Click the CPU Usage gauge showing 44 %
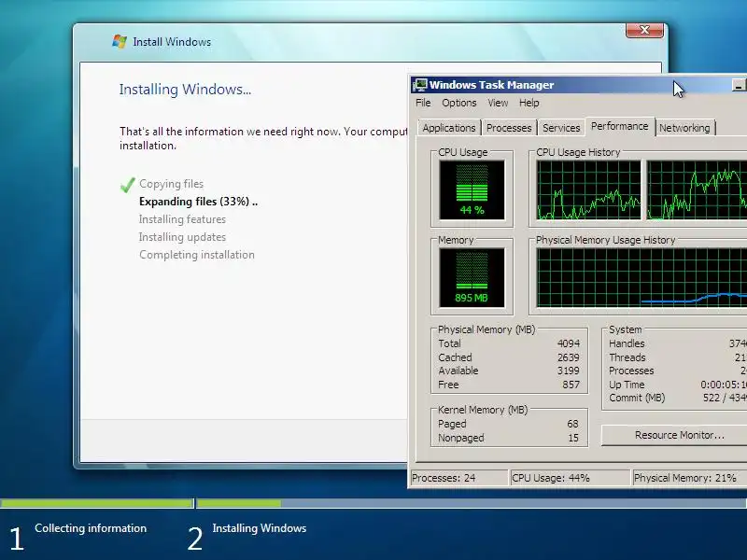747x560 pixels. click(472, 190)
